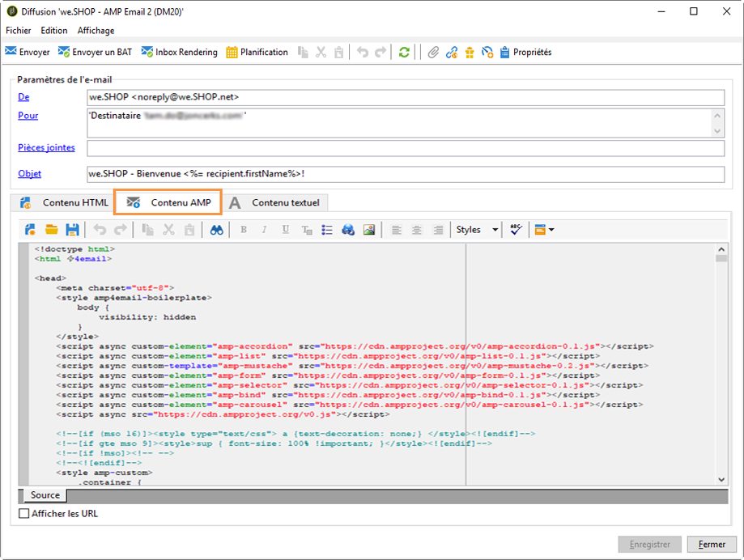Click the code editor scroll-down arrow
The width and height of the screenshot is (744, 560).
[721, 479]
